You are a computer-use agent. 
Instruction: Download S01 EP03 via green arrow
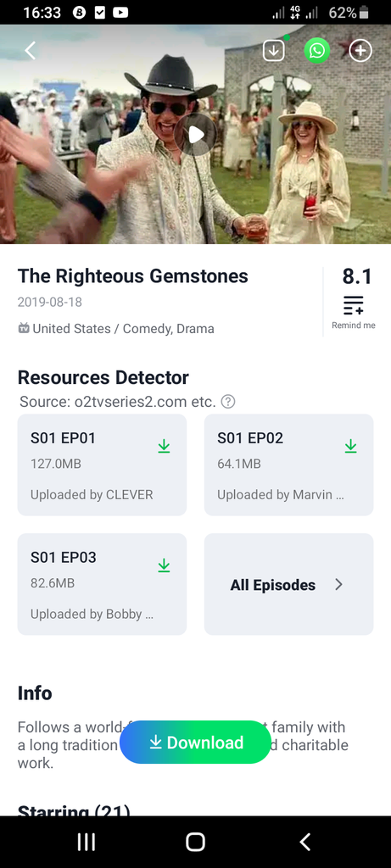pos(164,565)
